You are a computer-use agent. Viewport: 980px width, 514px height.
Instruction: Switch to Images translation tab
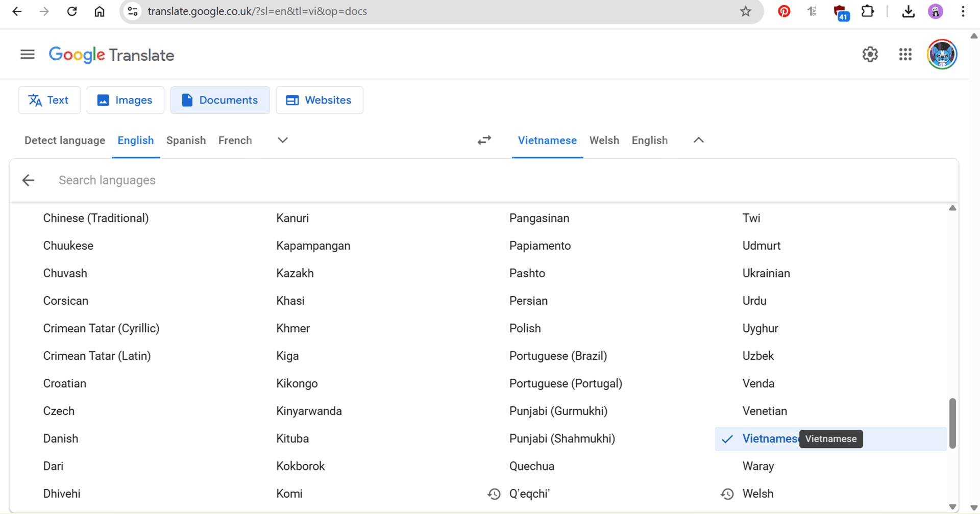[125, 100]
